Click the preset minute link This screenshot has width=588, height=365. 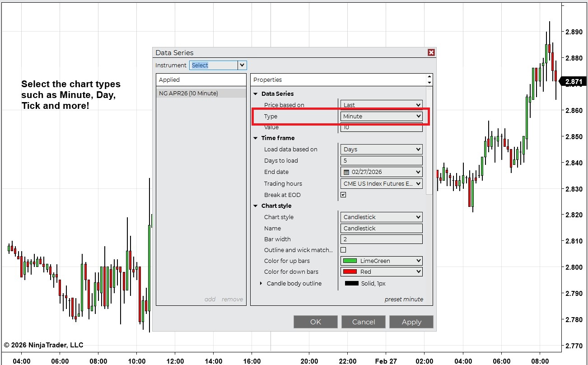pyautogui.click(x=404, y=299)
